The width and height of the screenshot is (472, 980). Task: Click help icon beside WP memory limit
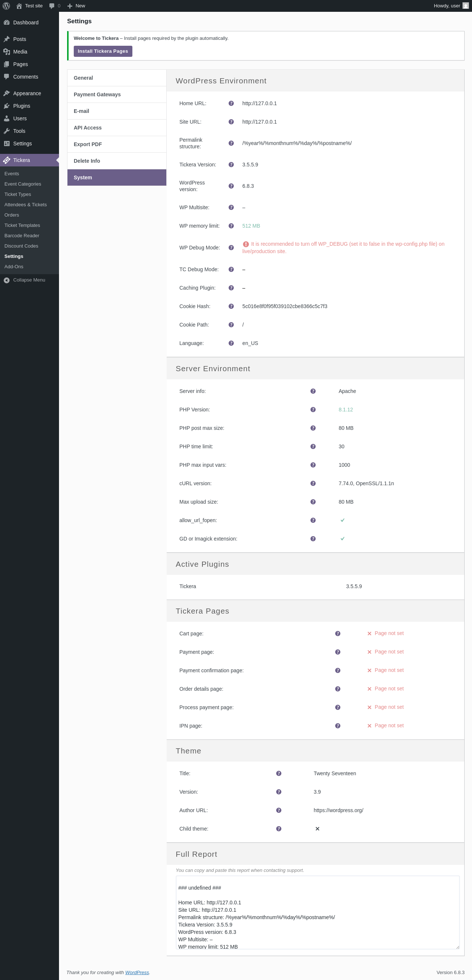point(231,226)
